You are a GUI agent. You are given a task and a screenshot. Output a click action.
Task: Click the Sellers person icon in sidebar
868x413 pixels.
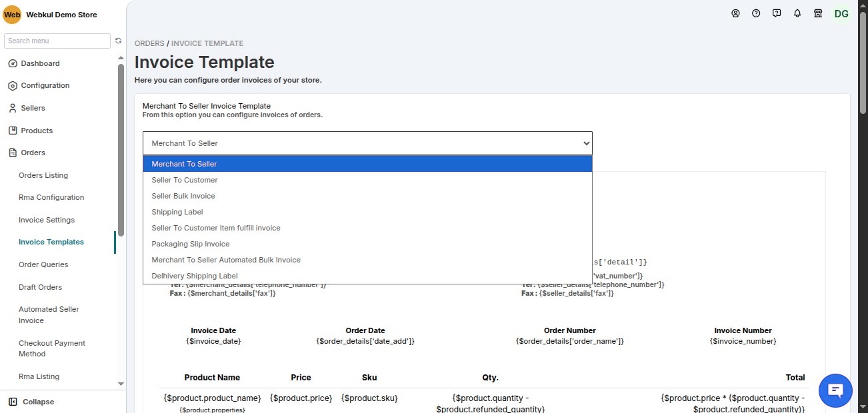pos(12,108)
